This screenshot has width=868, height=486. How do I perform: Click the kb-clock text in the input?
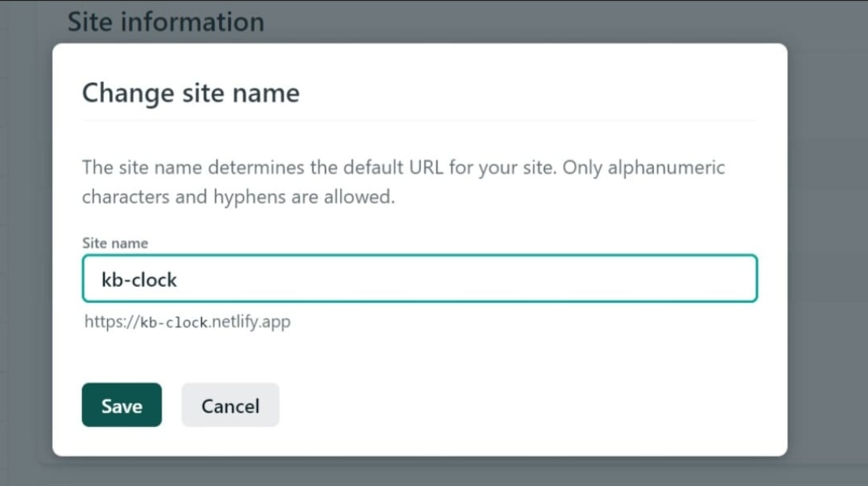[x=139, y=279]
